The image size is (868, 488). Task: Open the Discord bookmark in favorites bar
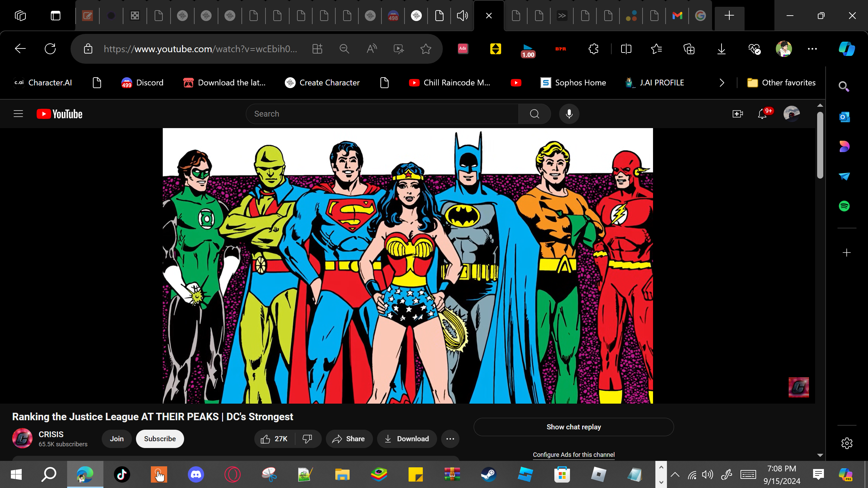(x=142, y=83)
